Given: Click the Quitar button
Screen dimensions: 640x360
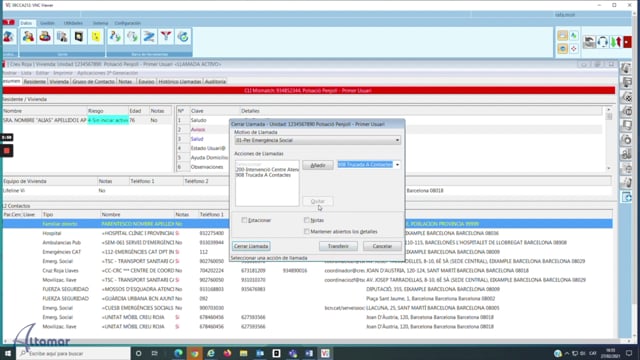Looking at the screenshot, I should coord(318,201).
